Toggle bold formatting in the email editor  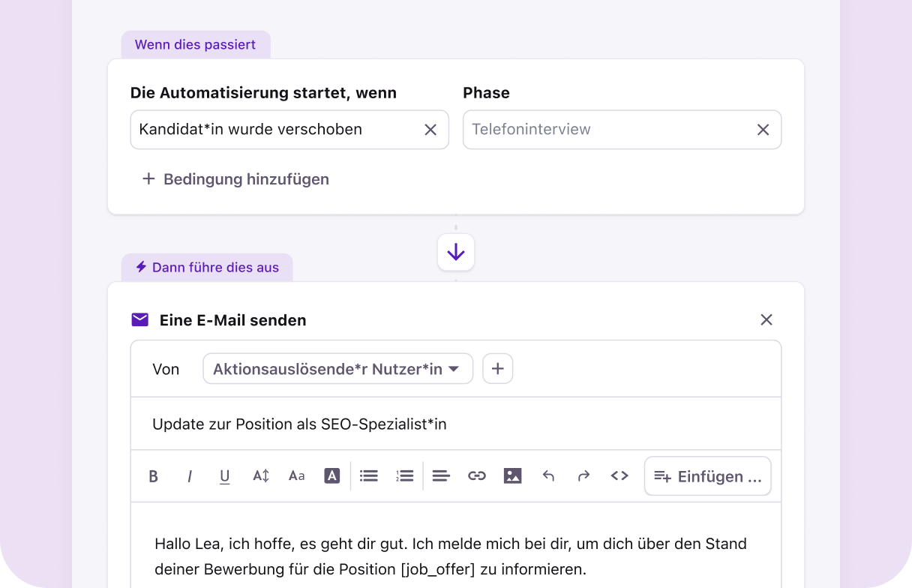pos(154,475)
